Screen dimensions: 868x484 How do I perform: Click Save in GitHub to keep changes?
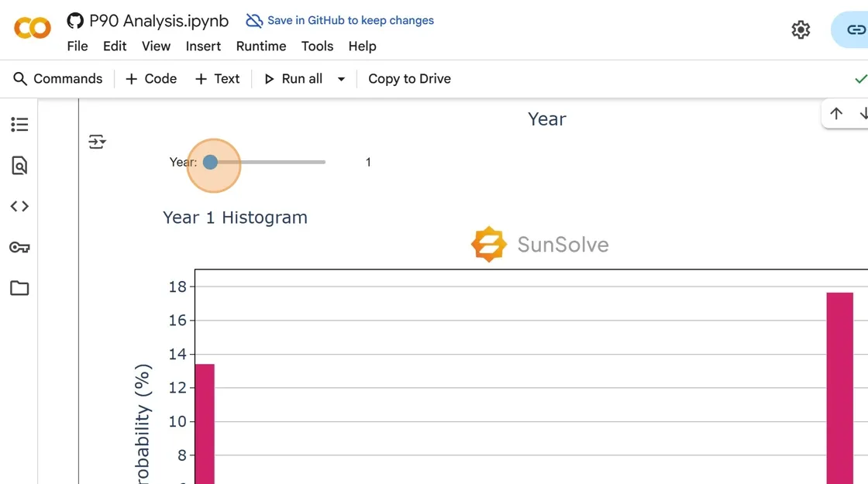[340, 21]
